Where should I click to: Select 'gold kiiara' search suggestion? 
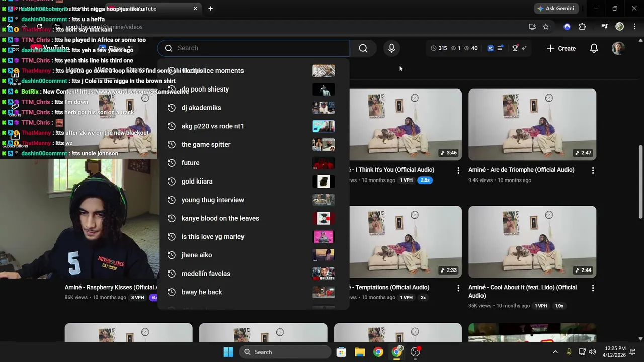(x=254, y=182)
